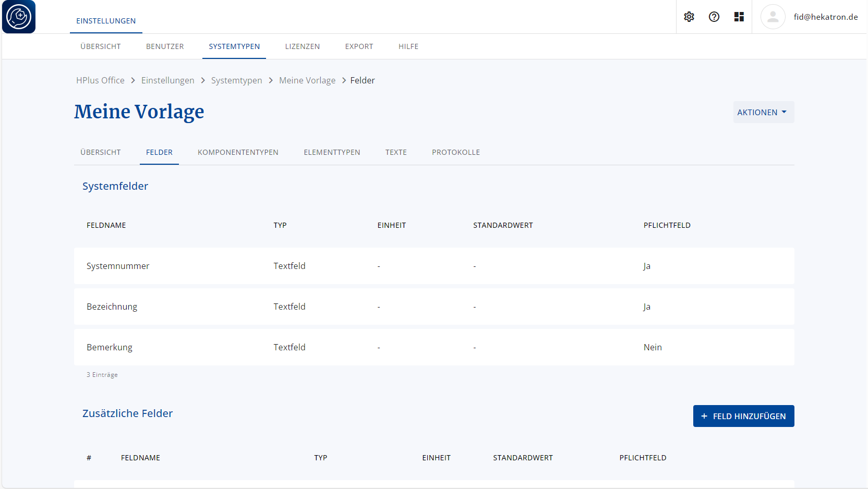Switch to the Protokolle tab

(x=456, y=152)
